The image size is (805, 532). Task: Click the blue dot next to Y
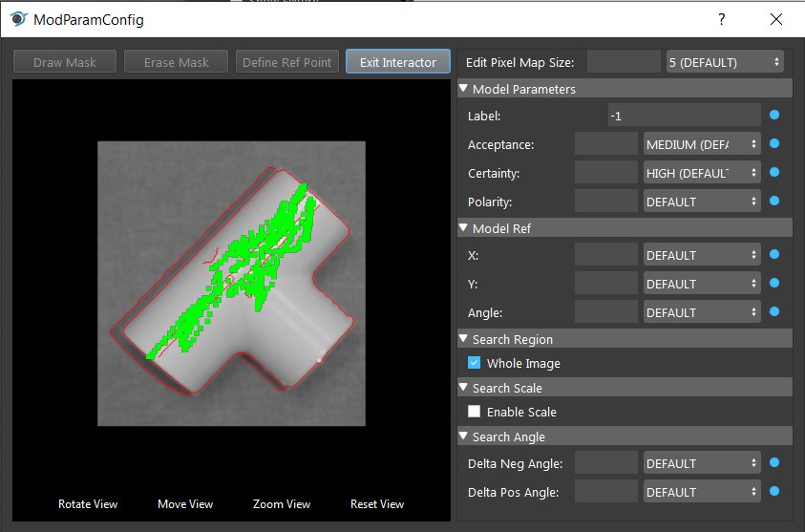click(x=774, y=283)
